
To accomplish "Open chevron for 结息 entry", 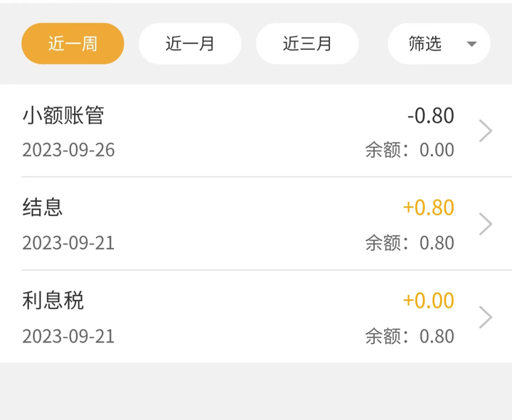I will (x=486, y=224).
